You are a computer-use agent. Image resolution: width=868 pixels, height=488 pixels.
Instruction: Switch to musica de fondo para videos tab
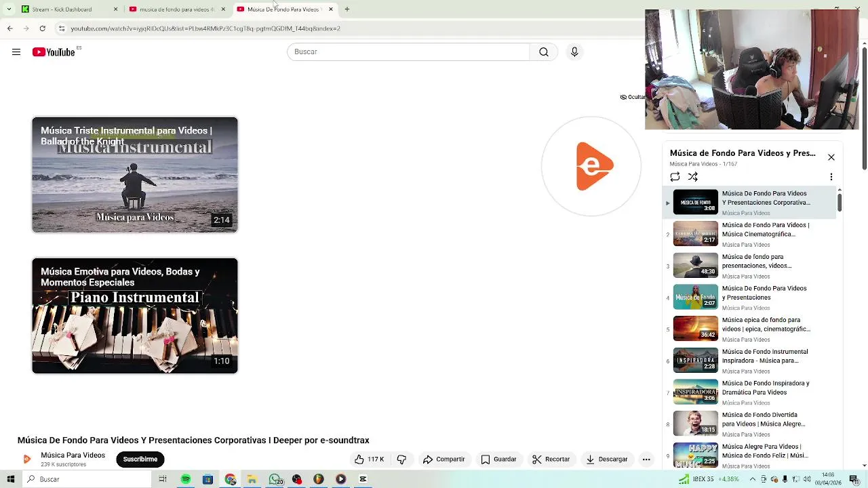[176, 9]
